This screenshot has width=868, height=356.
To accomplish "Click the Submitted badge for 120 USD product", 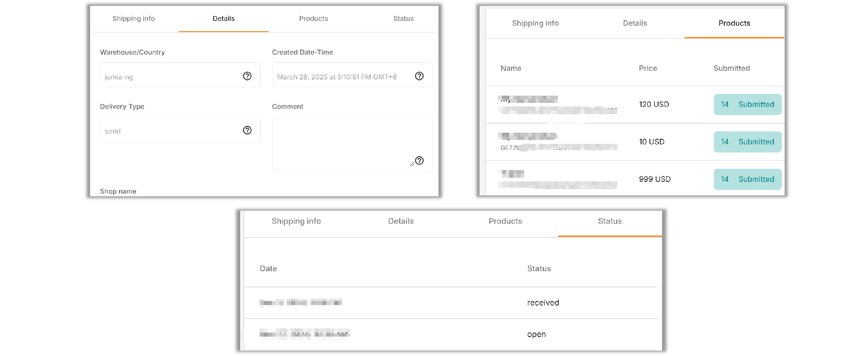I will tap(747, 104).
